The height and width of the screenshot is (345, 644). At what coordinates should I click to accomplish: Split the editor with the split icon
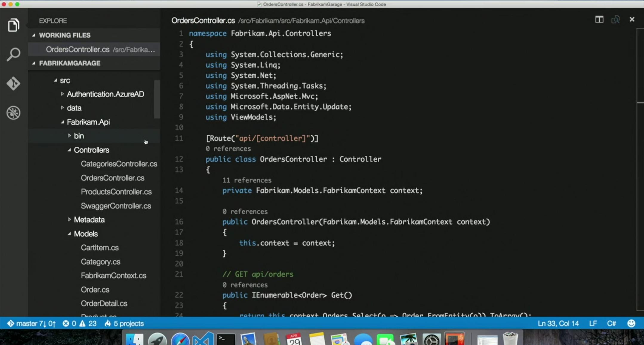click(599, 20)
